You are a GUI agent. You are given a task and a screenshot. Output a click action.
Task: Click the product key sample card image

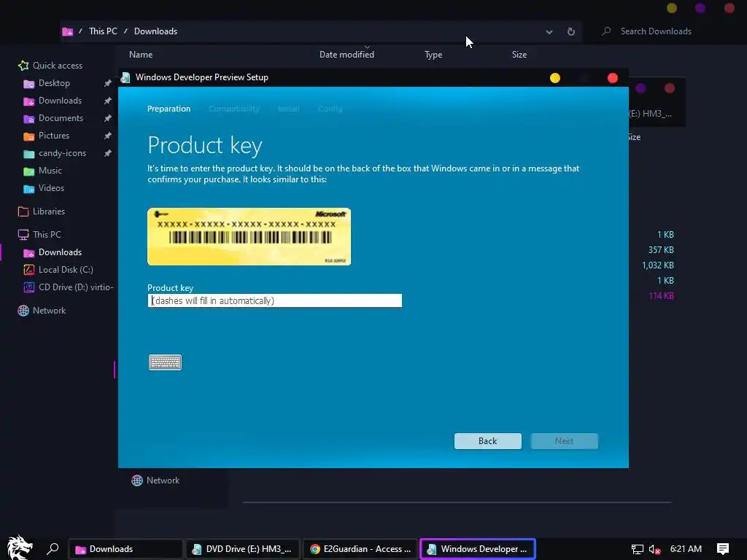click(249, 237)
